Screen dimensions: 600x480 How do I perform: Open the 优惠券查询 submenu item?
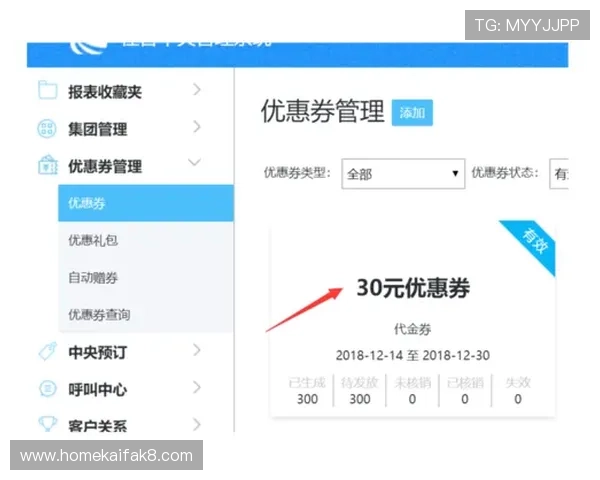(146, 315)
